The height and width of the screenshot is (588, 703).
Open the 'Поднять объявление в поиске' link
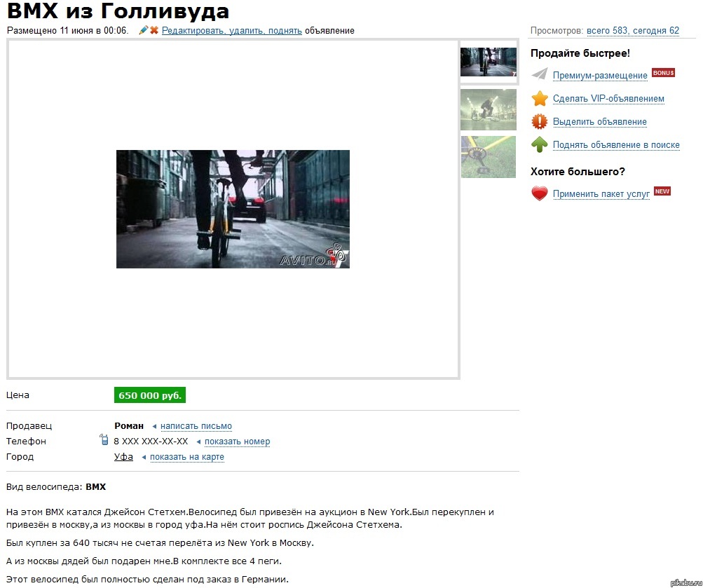tap(616, 145)
